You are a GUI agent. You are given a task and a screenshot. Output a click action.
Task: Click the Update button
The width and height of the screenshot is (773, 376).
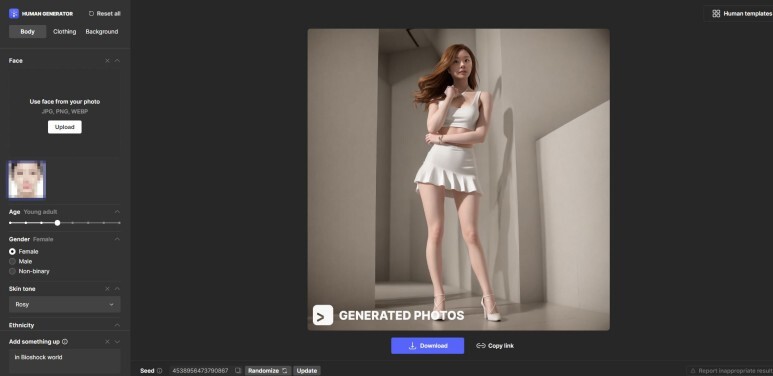click(307, 371)
